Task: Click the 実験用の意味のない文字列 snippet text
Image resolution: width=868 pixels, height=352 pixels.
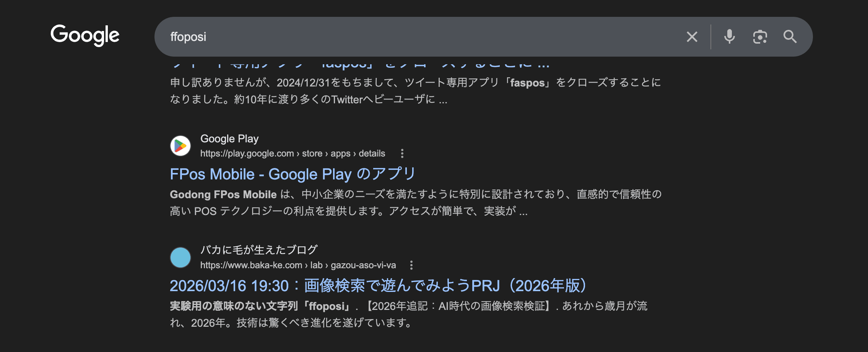Action: (408, 314)
